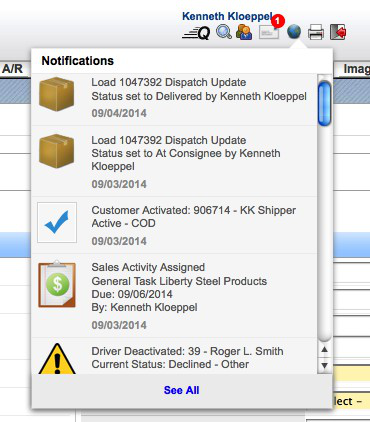Image resolution: width=370 pixels, height=422 pixels.
Task: Open 'Sales Activity Assigned' notification
Action: click(x=174, y=295)
